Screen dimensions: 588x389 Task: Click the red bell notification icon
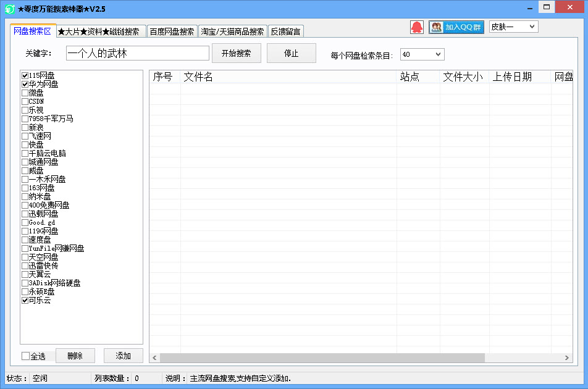pos(417,27)
